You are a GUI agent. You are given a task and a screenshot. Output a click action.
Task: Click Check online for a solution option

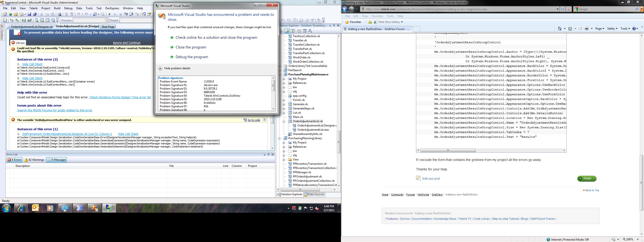pos(216,38)
